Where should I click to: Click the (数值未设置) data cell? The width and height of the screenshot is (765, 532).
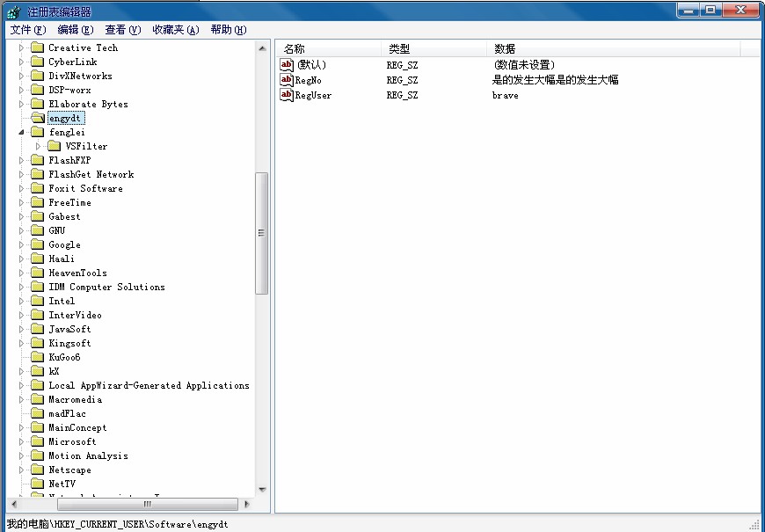pyautogui.click(x=524, y=64)
